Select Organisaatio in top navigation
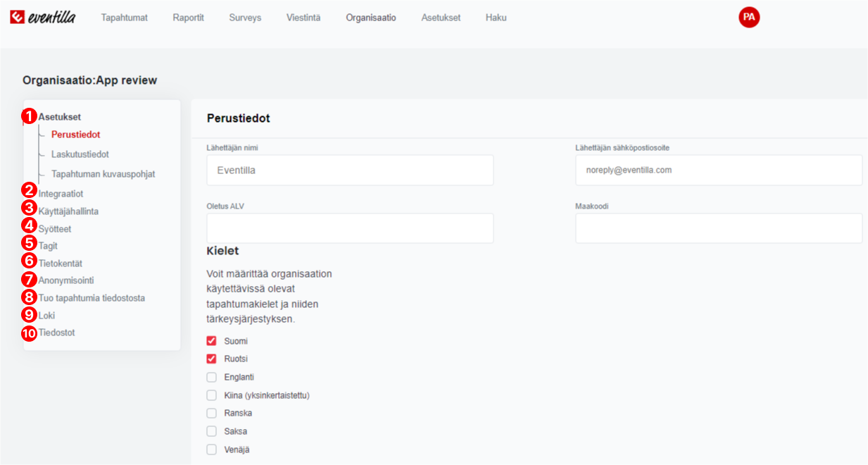The height and width of the screenshot is (465, 868). click(x=371, y=18)
